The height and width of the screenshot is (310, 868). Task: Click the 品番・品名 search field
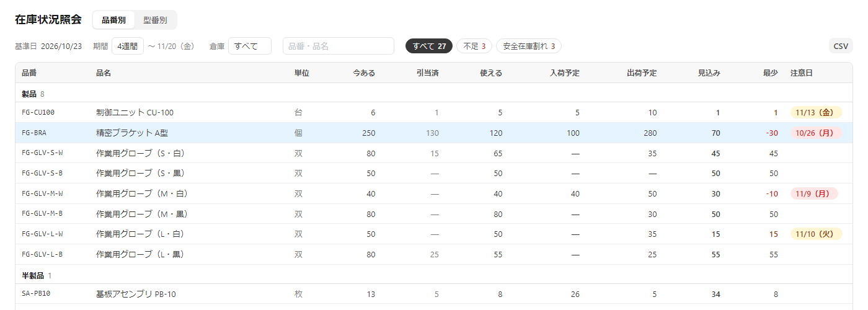click(339, 46)
